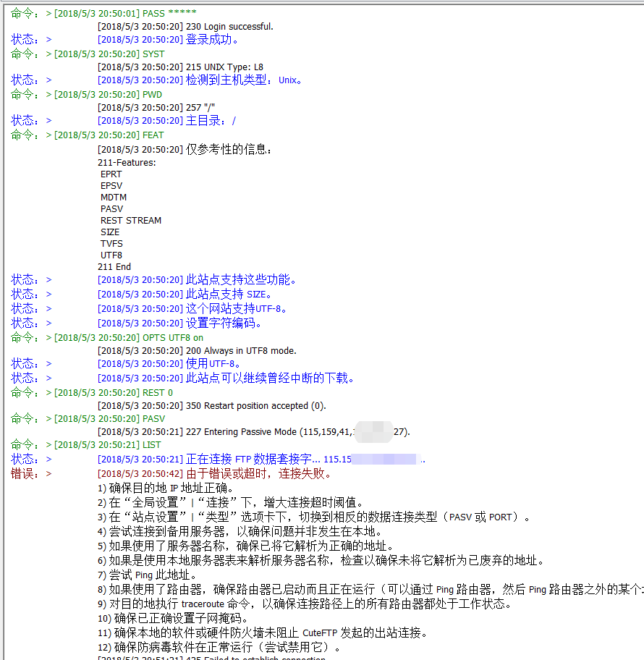Select tip 1 '确保目的地 IP 地址正确。'
Image resolution: width=644 pixels, height=660 pixels.
tap(166, 488)
